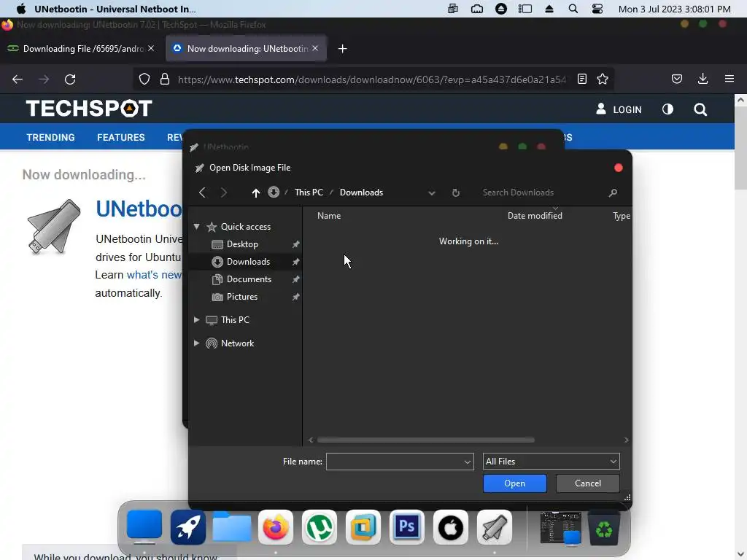Open the recycle bin in dock

(x=604, y=528)
